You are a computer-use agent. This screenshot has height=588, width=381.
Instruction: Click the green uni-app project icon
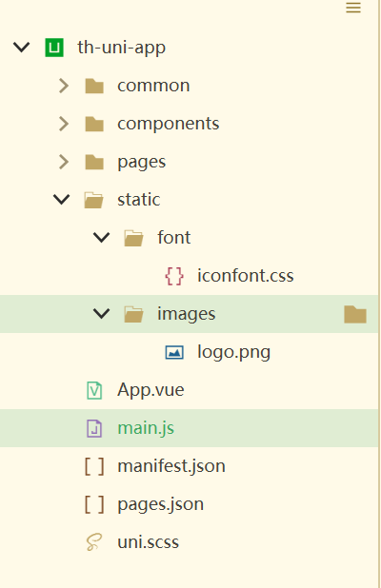(x=54, y=48)
